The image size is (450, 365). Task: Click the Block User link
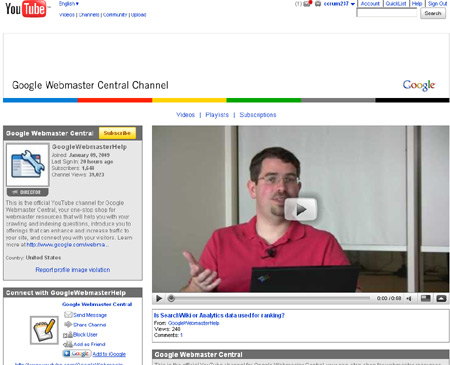pyautogui.click(x=85, y=334)
